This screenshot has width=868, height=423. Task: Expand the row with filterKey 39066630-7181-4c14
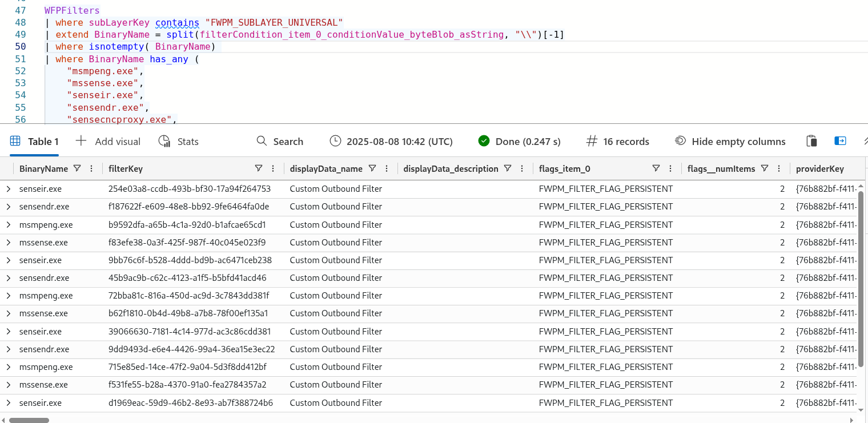(x=9, y=331)
